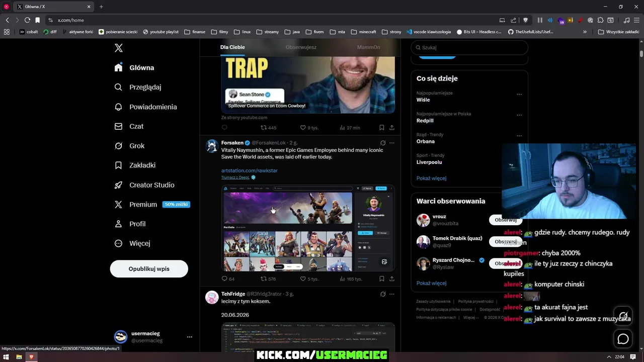Click the X logo in the sidebar
The width and height of the screenshot is (644, 362).
[x=119, y=48]
